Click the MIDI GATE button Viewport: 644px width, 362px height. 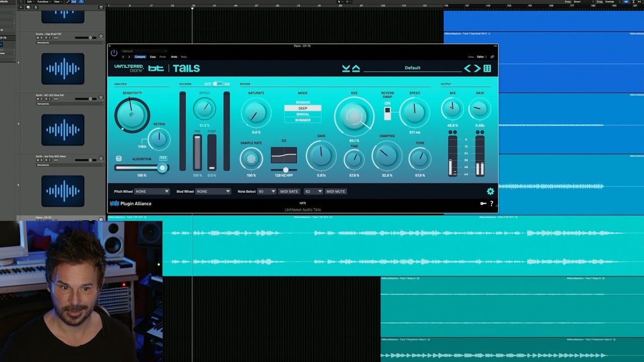[x=289, y=192]
